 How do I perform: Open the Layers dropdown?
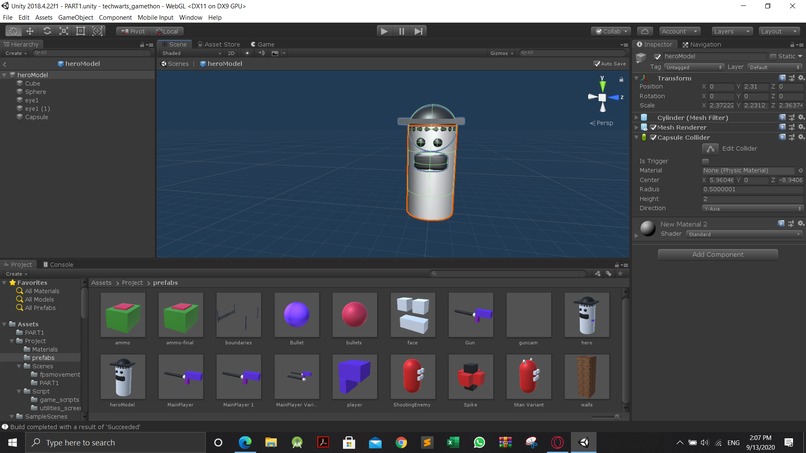(x=731, y=31)
